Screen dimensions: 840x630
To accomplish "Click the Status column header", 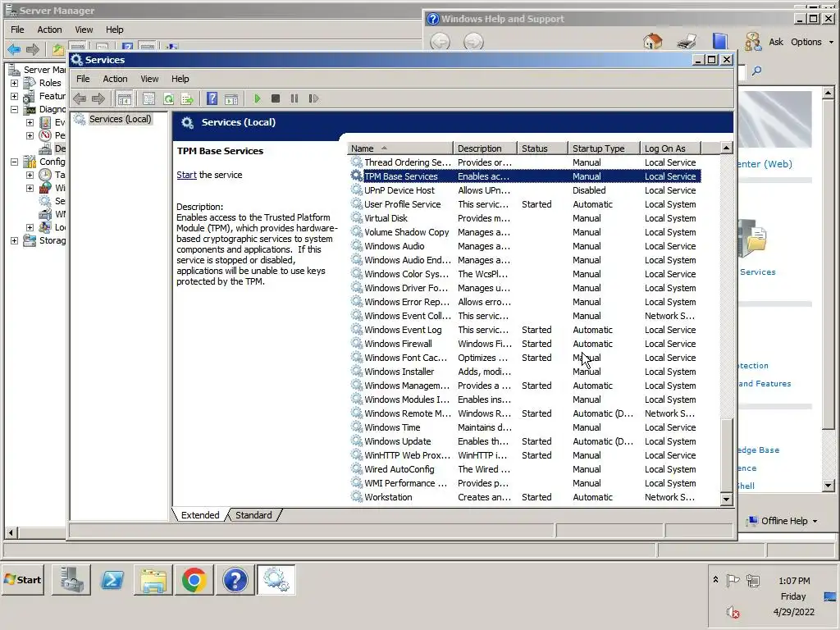I will [x=542, y=148].
